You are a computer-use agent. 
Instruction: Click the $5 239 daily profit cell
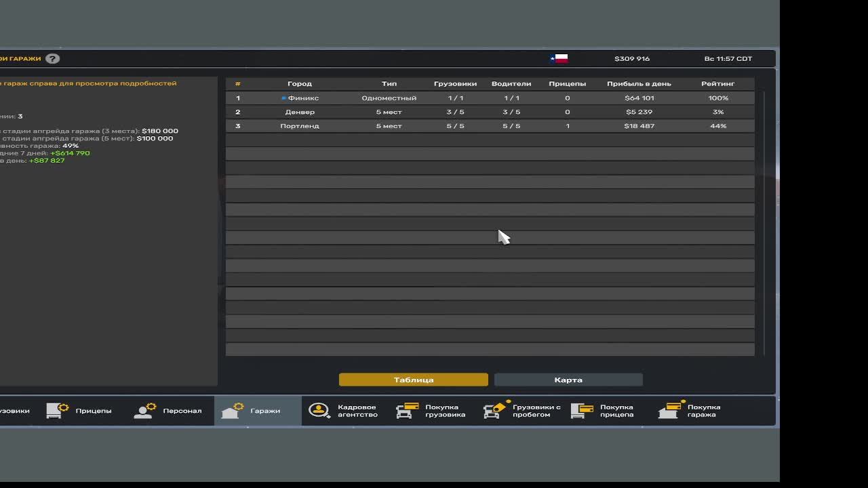[639, 112]
